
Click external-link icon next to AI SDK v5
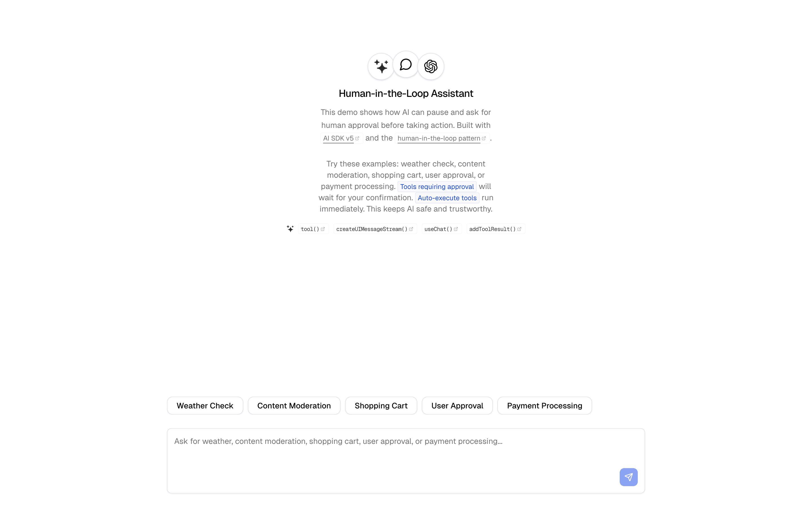357,138
